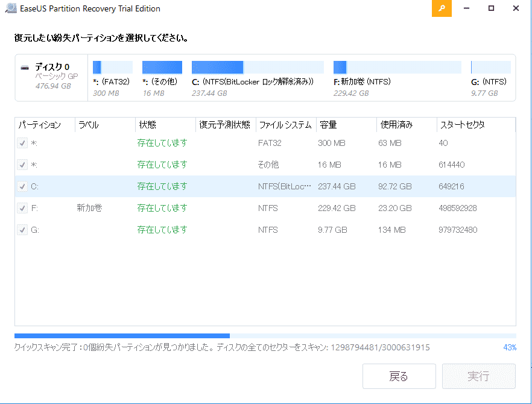Image resolution: width=532 pixels, height=404 pixels.
Task: Select the FAT32 300 MB partition bar
Action: (113, 67)
